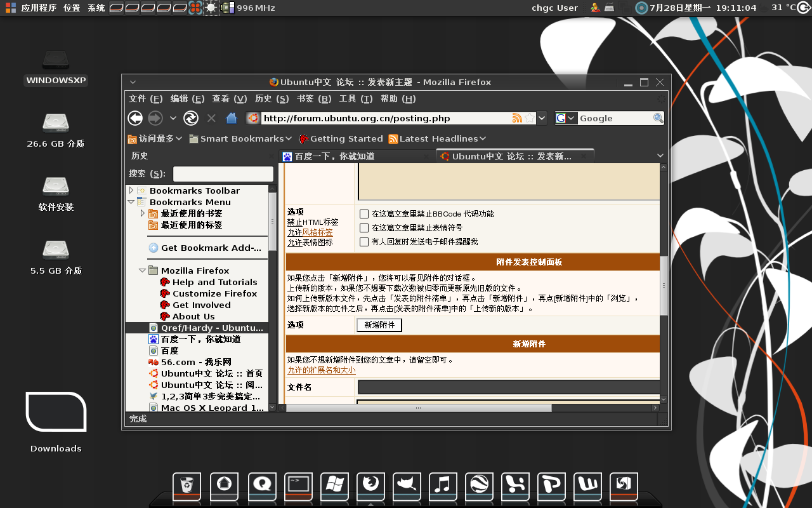This screenshot has width=812, height=508.
Task: Click in the sidebar 搜索 input field
Action: 223,174
